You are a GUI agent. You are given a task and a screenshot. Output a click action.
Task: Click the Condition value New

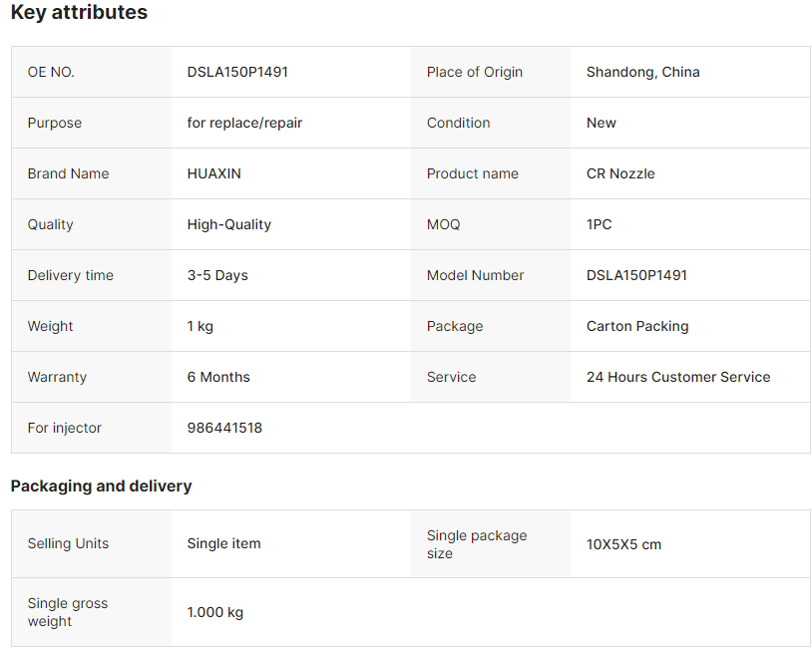(x=601, y=123)
